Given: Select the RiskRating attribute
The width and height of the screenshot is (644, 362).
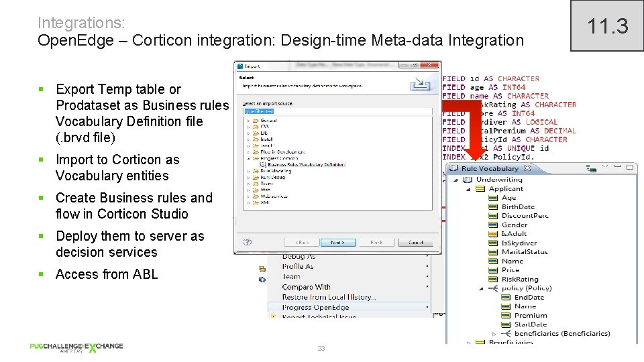Looking at the screenshot, I should [x=520, y=279].
